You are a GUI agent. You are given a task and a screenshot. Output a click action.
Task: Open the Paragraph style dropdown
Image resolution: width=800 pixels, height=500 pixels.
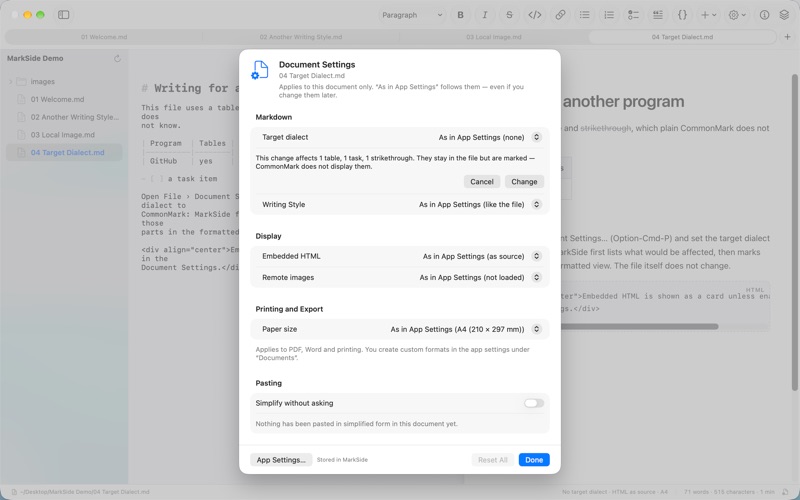[x=412, y=15]
